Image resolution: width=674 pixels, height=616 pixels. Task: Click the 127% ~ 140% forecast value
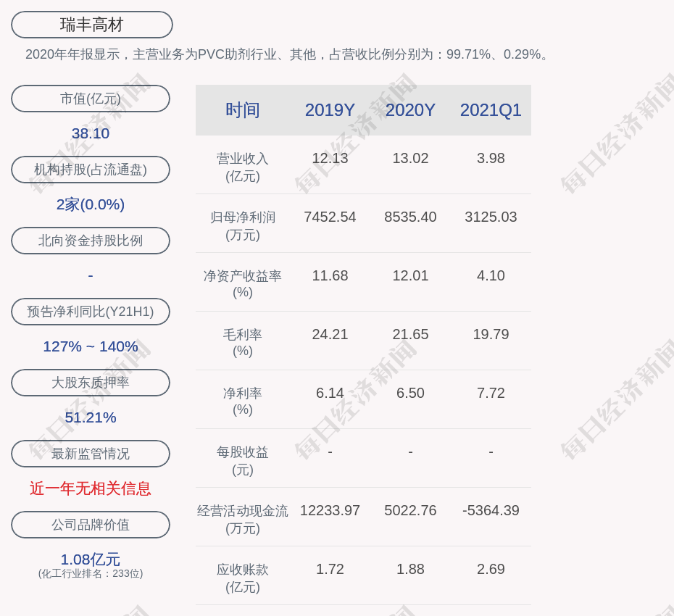(x=91, y=346)
